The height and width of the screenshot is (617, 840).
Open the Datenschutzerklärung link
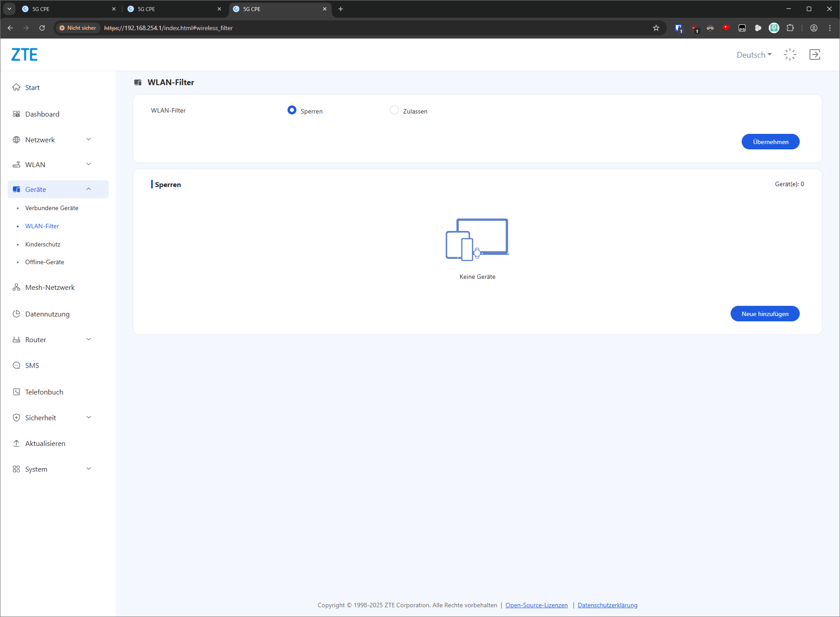(x=607, y=605)
